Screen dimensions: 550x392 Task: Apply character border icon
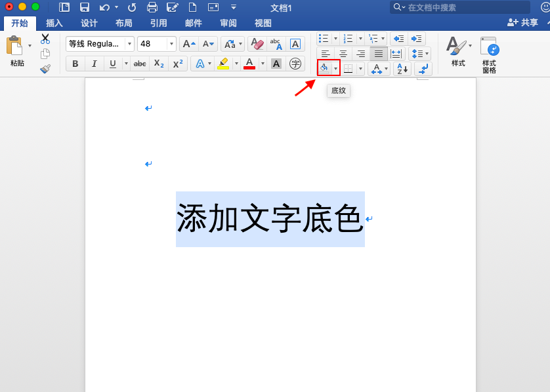point(295,44)
